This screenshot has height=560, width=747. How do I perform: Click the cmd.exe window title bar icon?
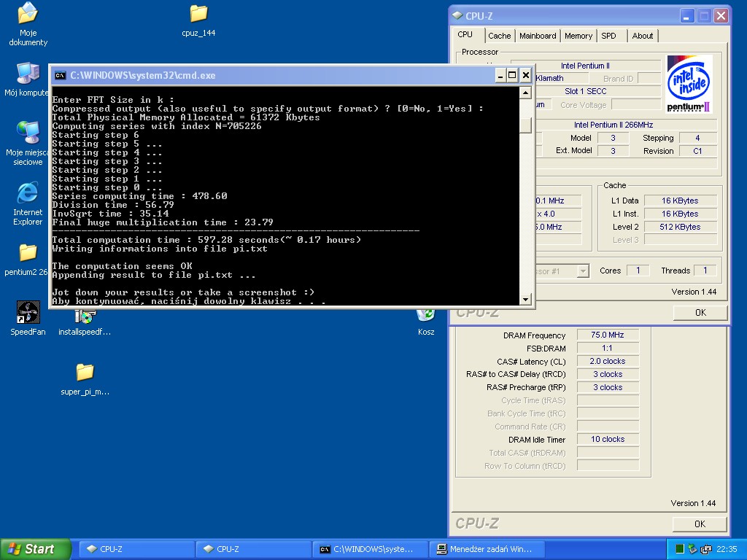tap(60, 75)
